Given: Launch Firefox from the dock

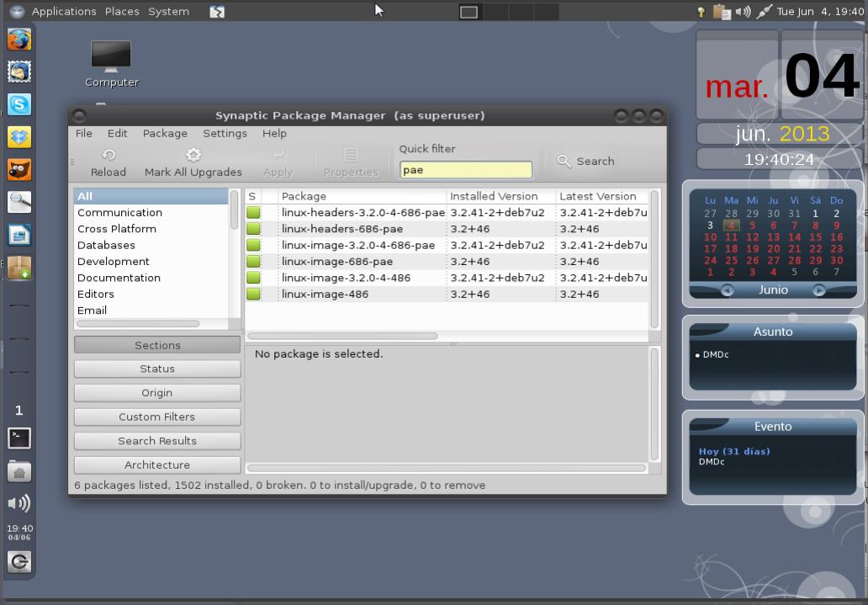Looking at the screenshot, I should [19, 39].
